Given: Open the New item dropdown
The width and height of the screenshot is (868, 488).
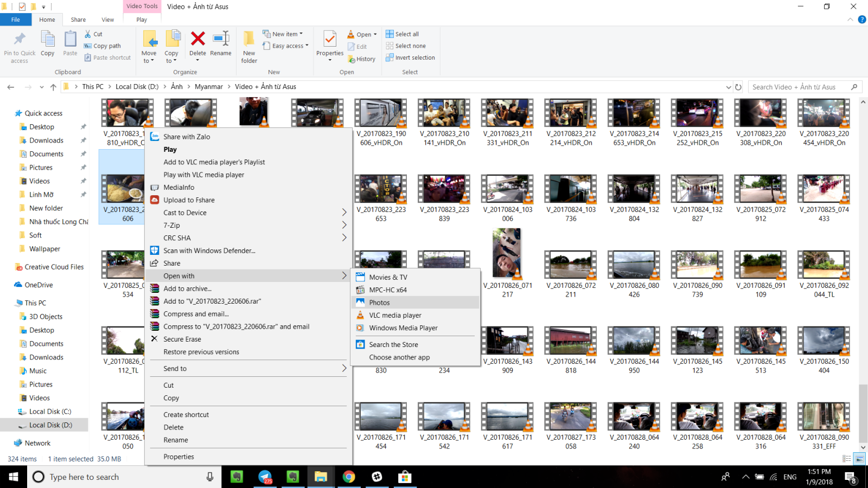Looking at the screenshot, I should click(283, 34).
